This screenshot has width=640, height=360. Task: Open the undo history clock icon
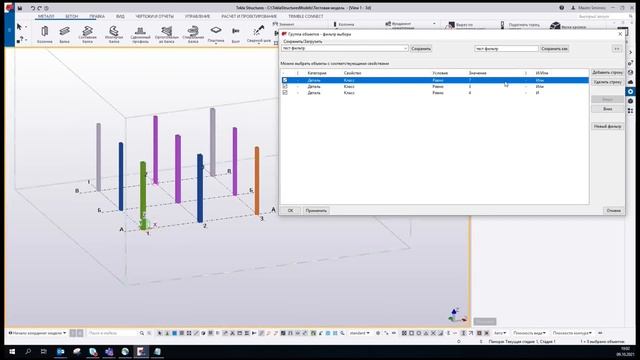[x=47, y=8]
